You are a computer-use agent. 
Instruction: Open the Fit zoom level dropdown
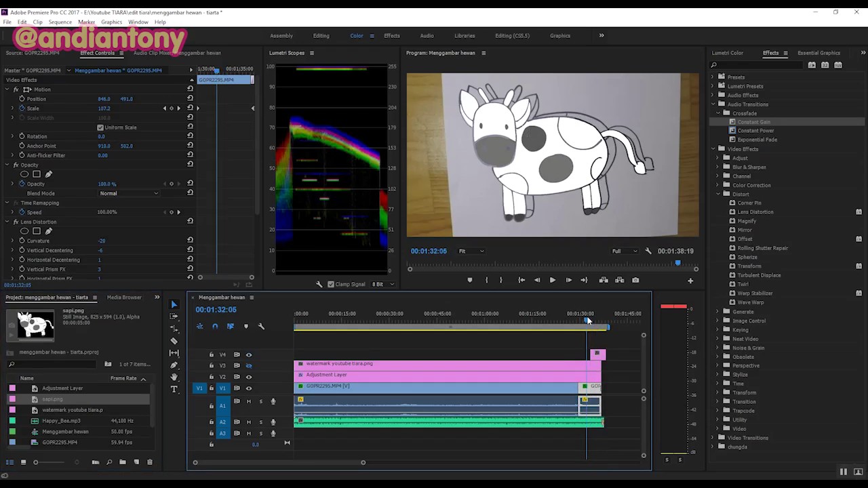tap(471, 251)
